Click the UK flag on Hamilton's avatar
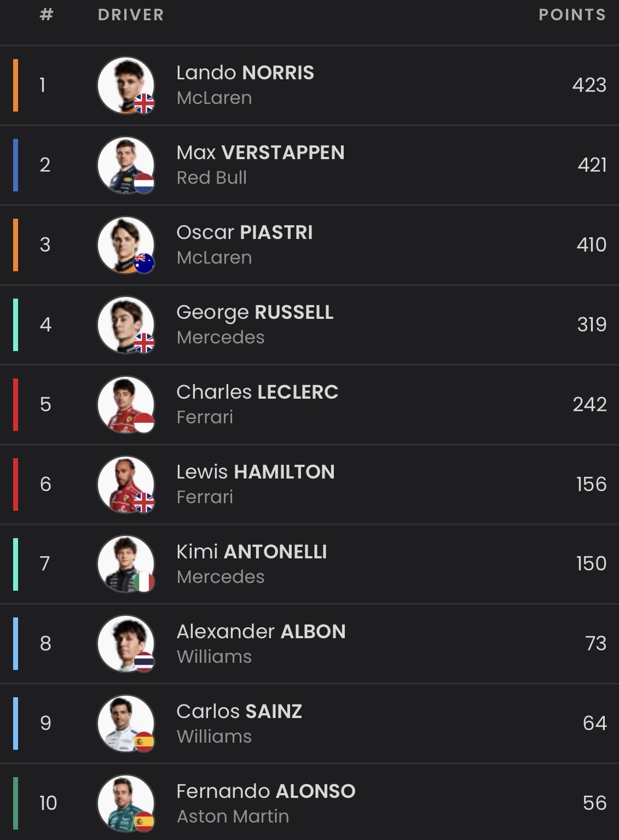Screen dimensions: 619x840 144,503
